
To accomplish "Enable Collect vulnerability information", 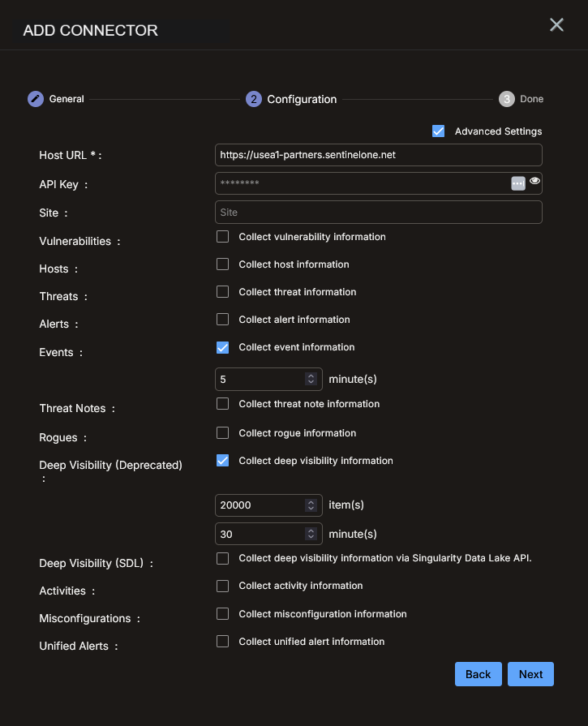I will tap(223, 237).
